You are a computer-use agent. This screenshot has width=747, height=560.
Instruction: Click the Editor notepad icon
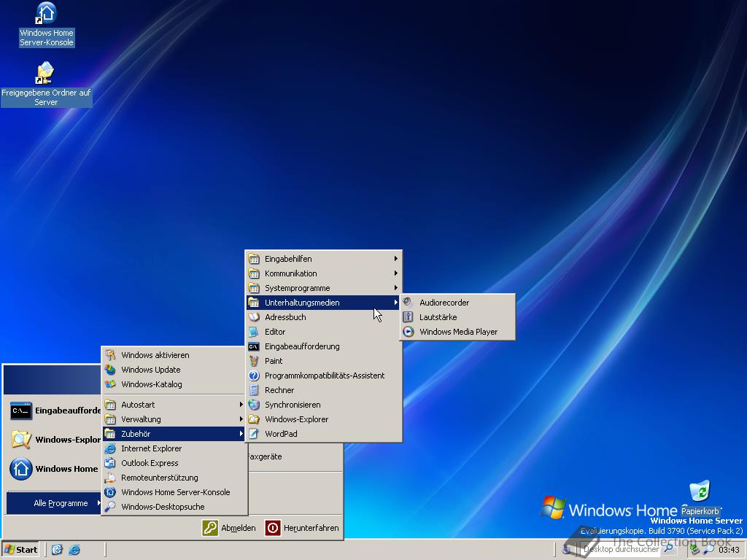click(254, 332)
